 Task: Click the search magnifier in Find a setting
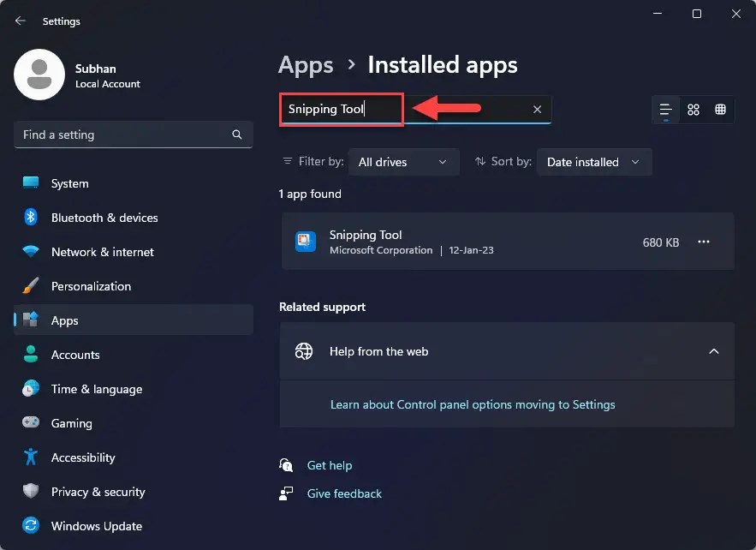tap(237, 135)
